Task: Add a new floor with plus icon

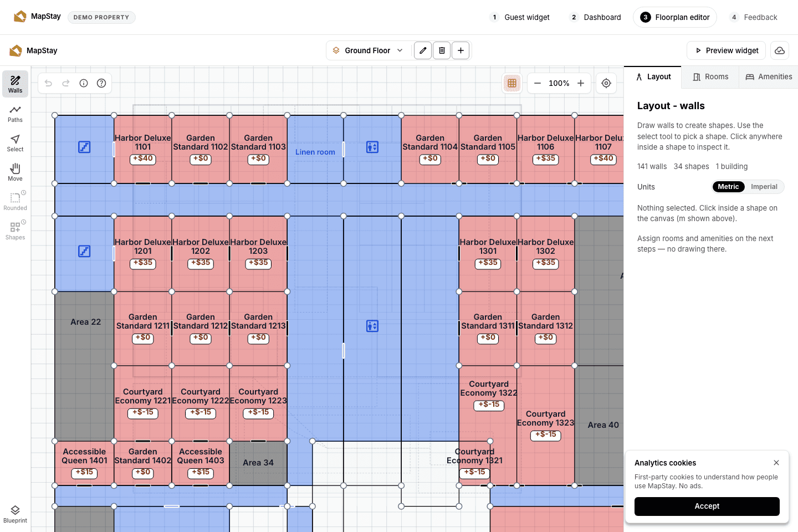Action: (x=461, y=50)
